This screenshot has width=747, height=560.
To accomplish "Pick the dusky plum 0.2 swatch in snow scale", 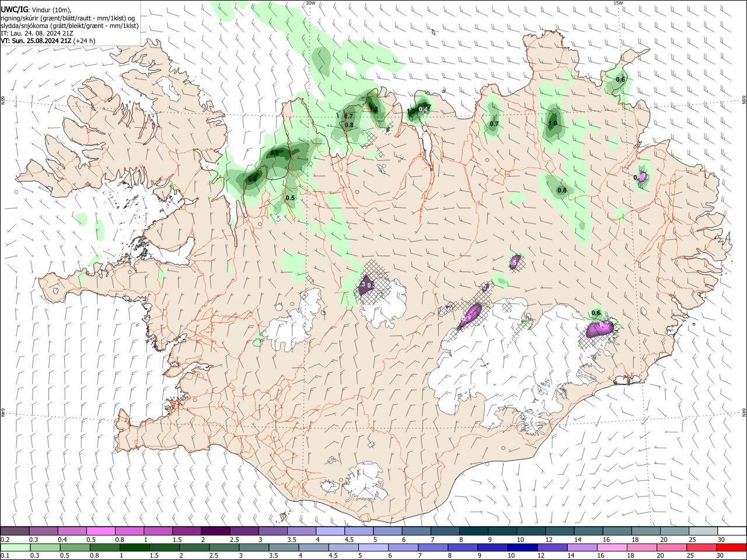I will click(x=15, y=531).
